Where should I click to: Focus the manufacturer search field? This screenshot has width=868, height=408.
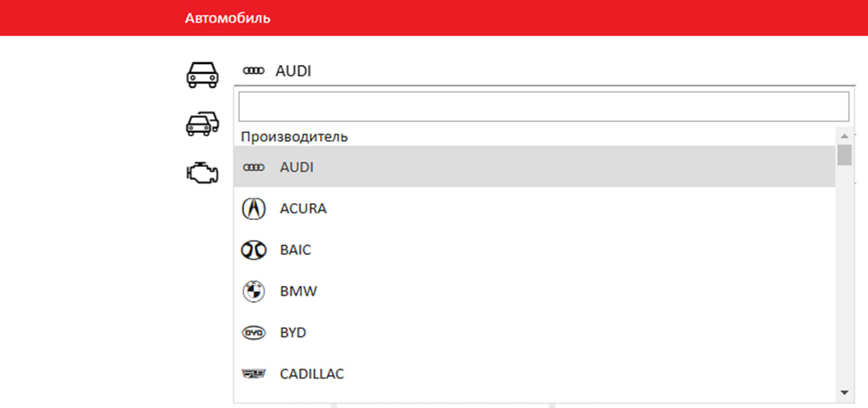click(x=544, y=106)
